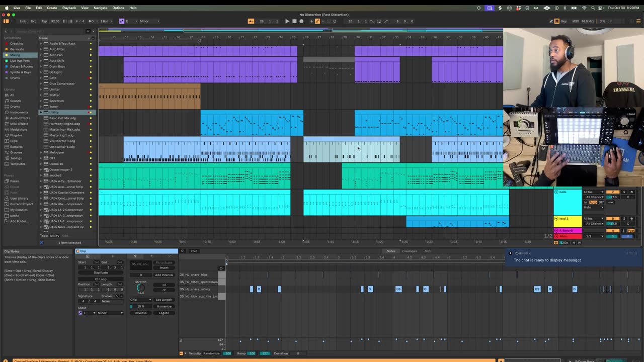
Task: Open the 1 Bar quantization dropdown
Action: click(106, 21)
